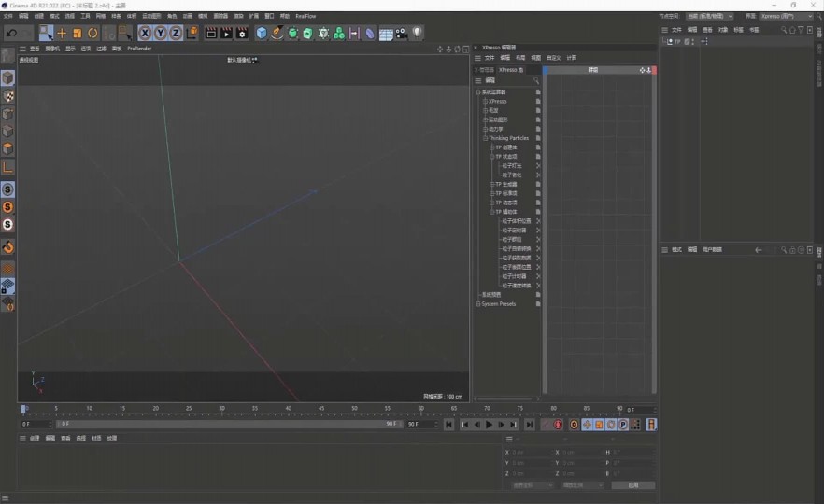
Task: Toggle the X axis lock
Action: 145,33
